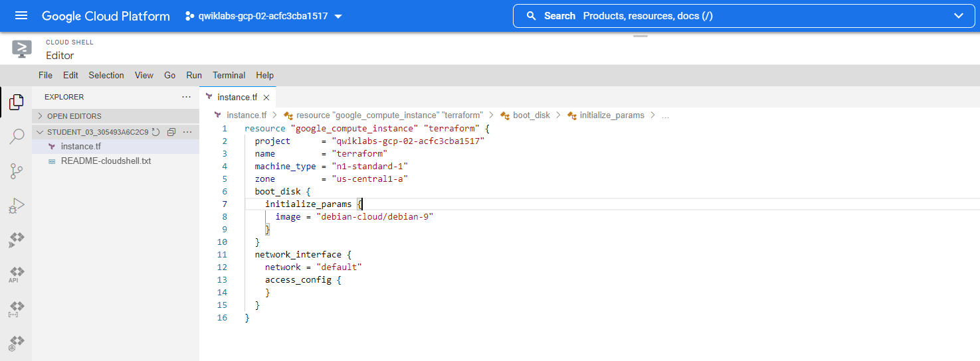Expand the OPEN EDITORS section
980x361 pixels.
(116, 116)
